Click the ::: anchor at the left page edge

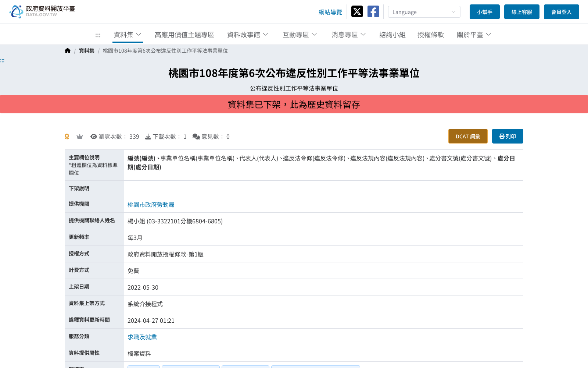pyautogui.click(x=2, y=60)
